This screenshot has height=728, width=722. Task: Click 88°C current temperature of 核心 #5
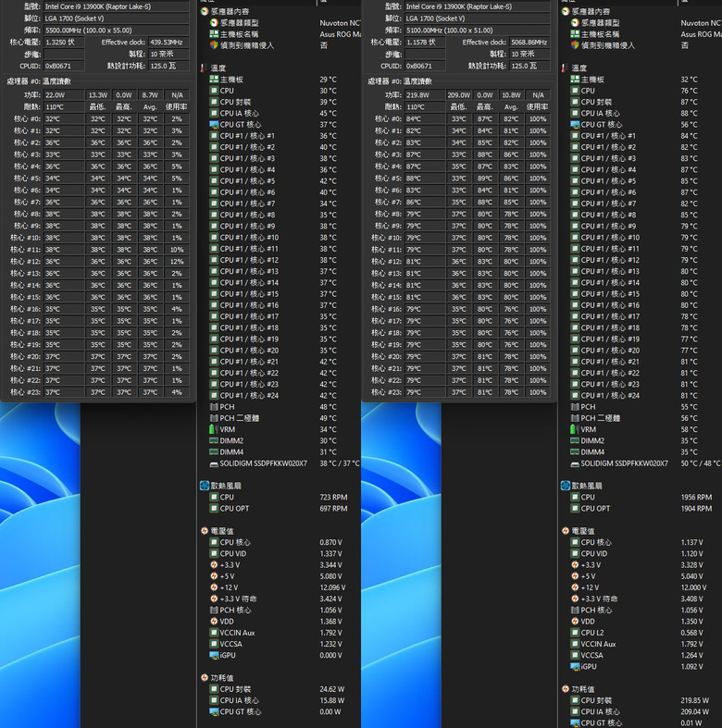[x=425, y=179]
